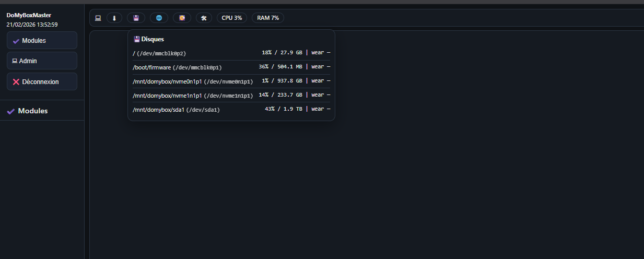Select the /boot/firmware disk entry
The image size is (644, 259).
[x=231, y=67]
